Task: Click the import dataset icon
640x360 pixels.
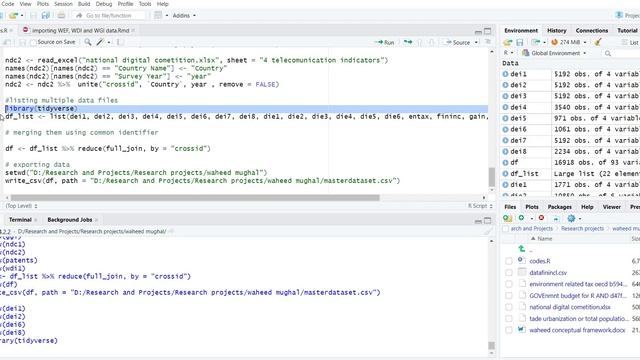Action: click(536, 42)
